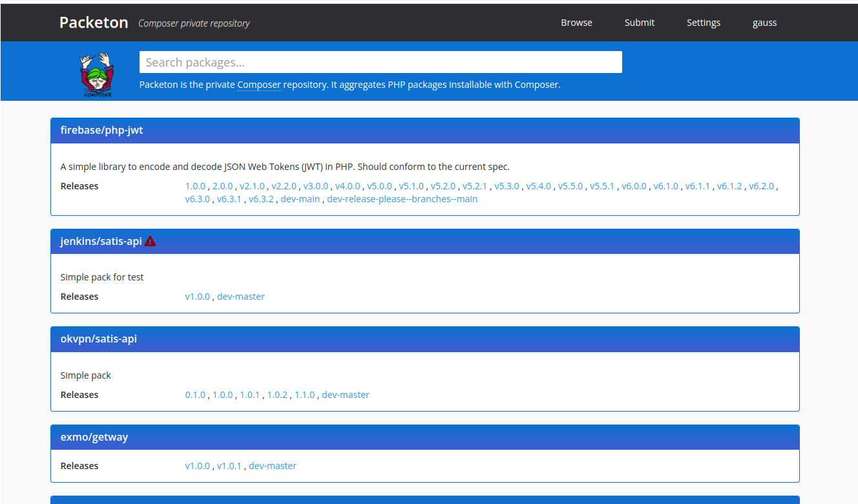This screenshot has height=504, width=858.
Task: Open the okvpn/satis-api package
Action: pyautogui.click(x=98, y=339)
